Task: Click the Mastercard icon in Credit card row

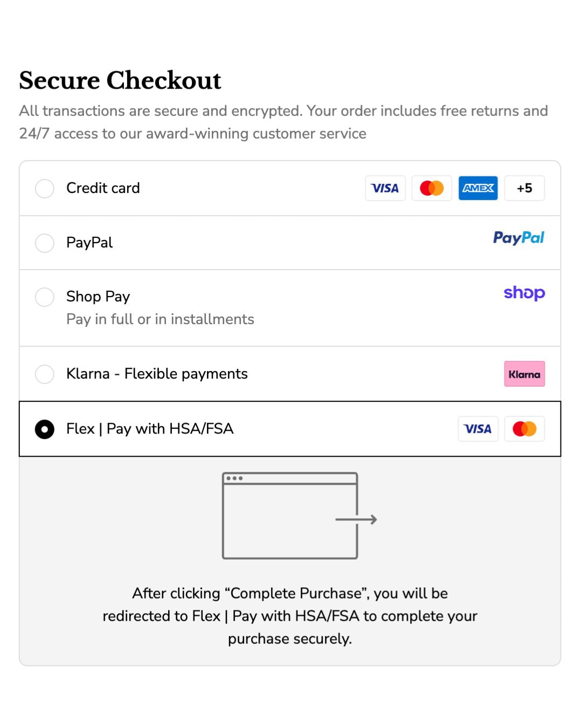Action: 432,188
